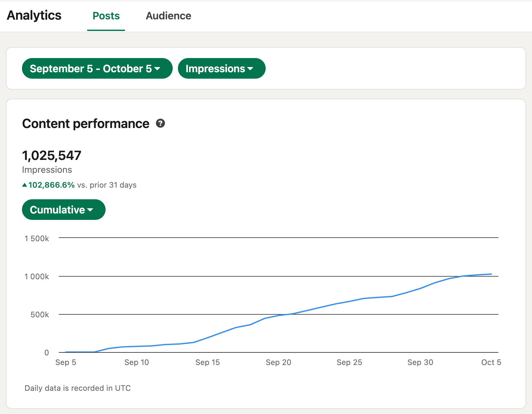Click the Sep 15 x-axis label

[x=207, y=362]
